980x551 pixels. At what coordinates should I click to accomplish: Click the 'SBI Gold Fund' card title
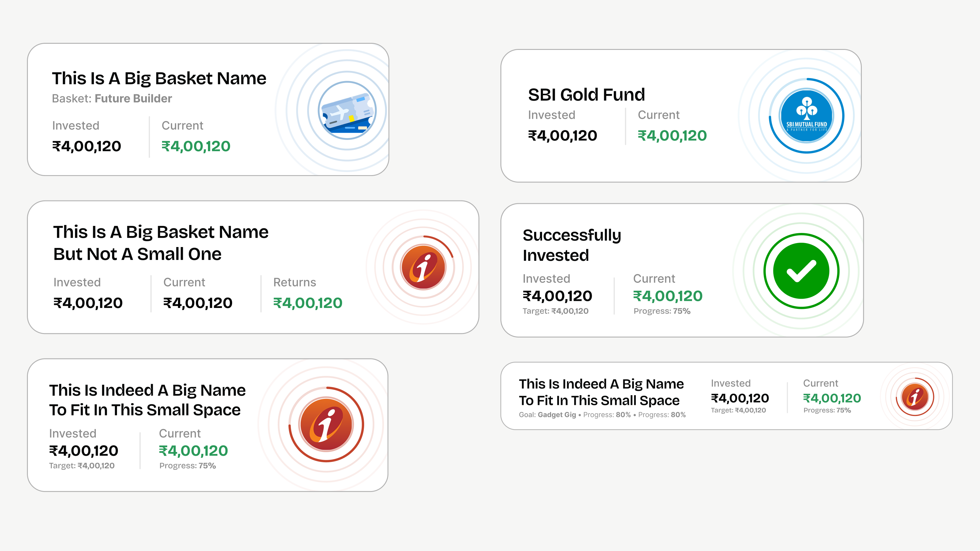coord(586,94)
